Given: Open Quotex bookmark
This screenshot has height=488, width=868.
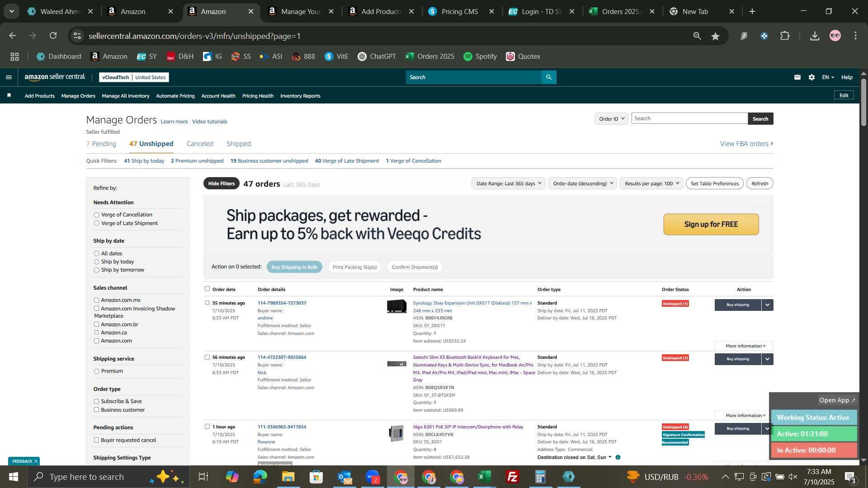Looking at the screenshot, I should tap(523, 56).
